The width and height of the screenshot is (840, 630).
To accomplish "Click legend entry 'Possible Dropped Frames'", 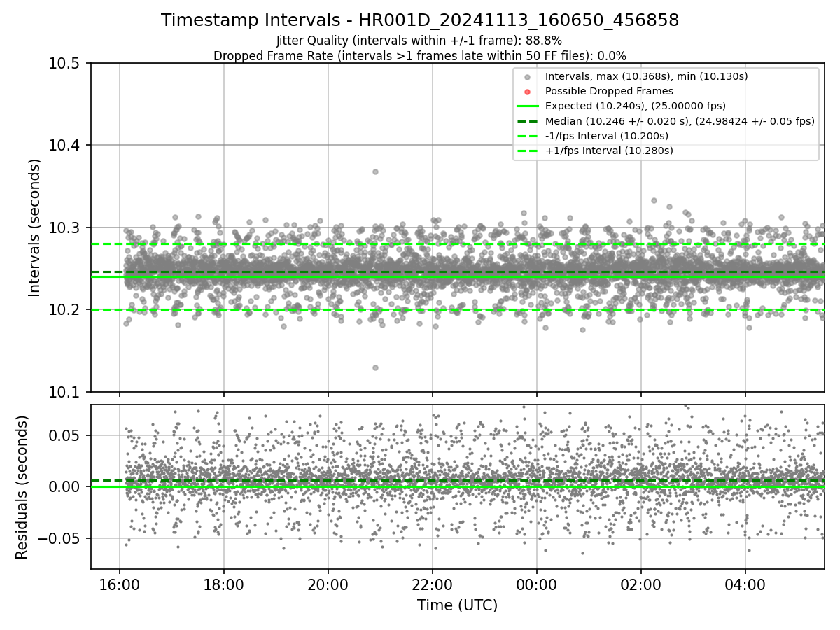I will coord(609,91).
